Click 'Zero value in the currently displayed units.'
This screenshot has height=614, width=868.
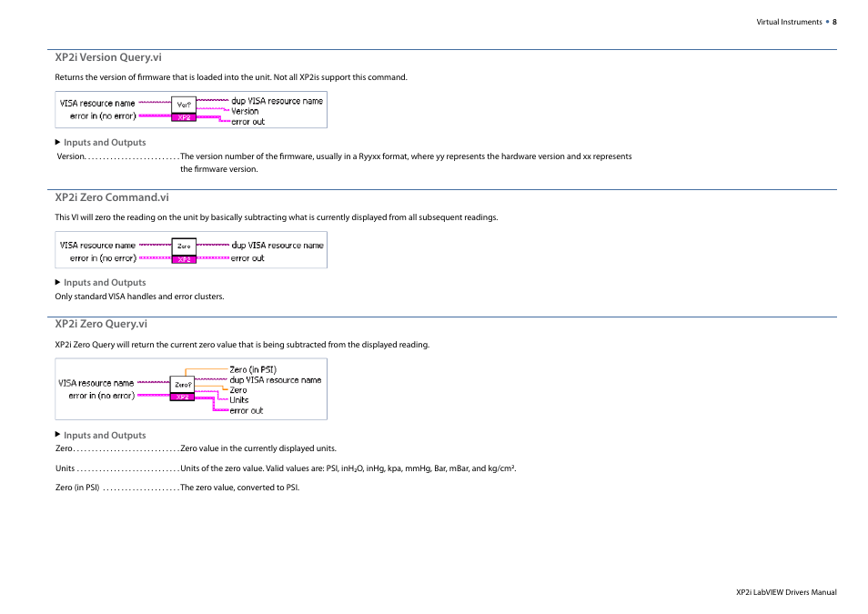(x=258, y=448)
